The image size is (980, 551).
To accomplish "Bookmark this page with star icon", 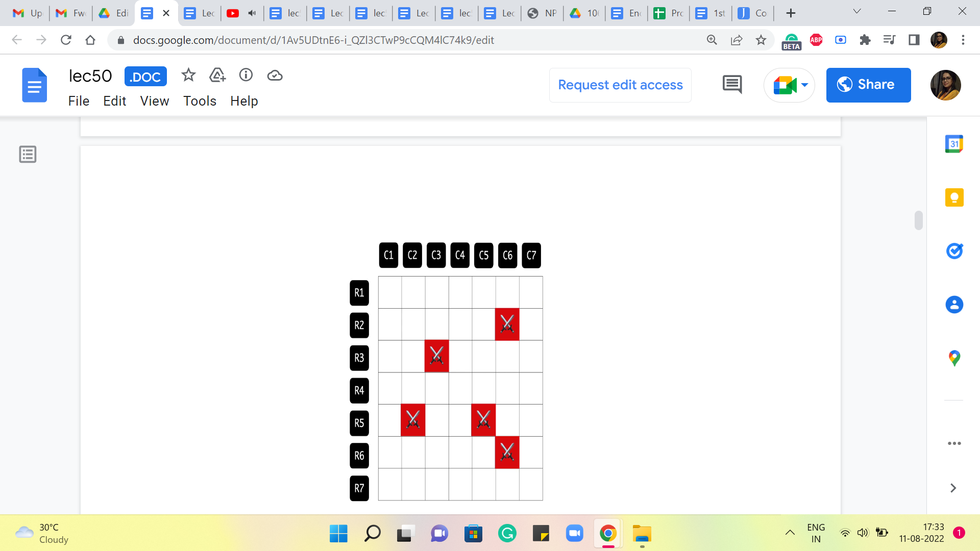I will coord(761,40).
